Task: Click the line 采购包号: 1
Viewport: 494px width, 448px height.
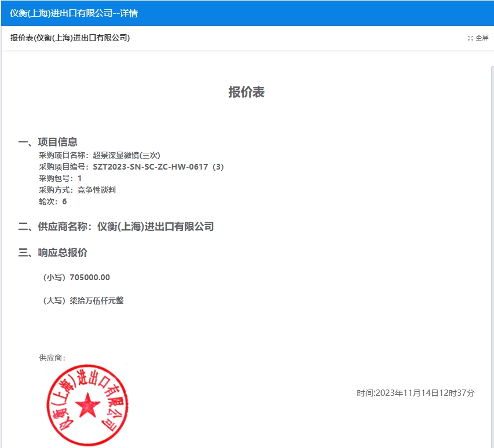Action: click(x=60, y=178)
